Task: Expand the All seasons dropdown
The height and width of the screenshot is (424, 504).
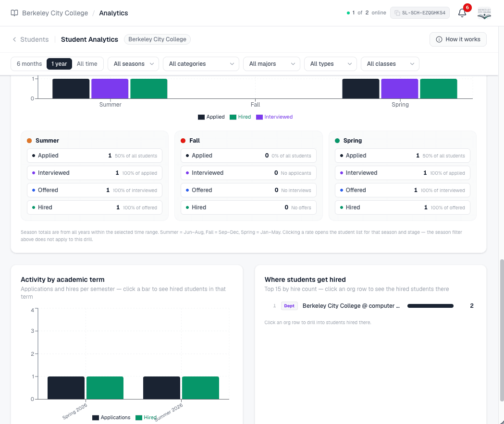Action: click(x=133, y=63)
